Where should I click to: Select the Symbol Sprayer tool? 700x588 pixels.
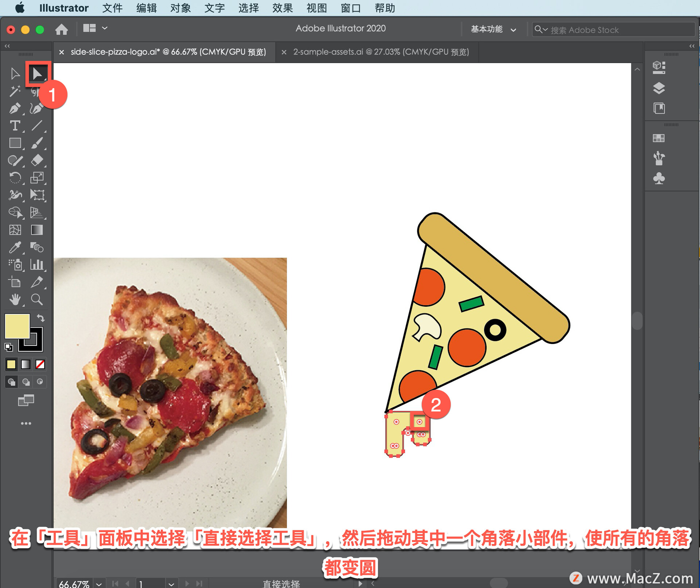15,264
